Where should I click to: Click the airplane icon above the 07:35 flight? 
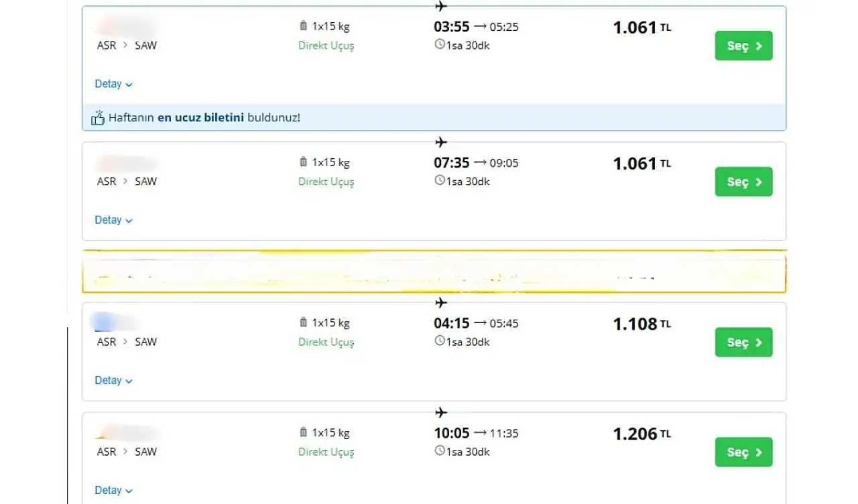[x=440, y=142]
